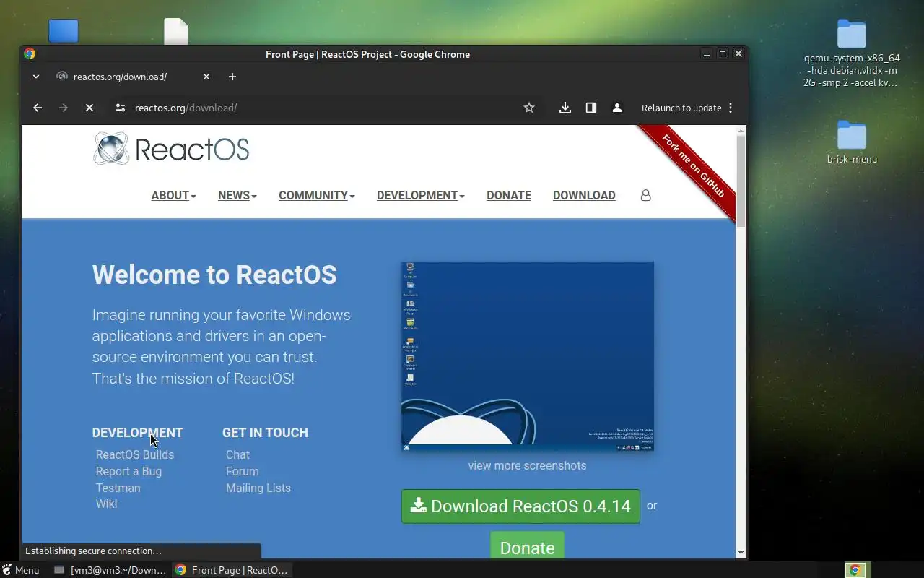Click the page vertical scrollbar thumb

pos(741,181)
